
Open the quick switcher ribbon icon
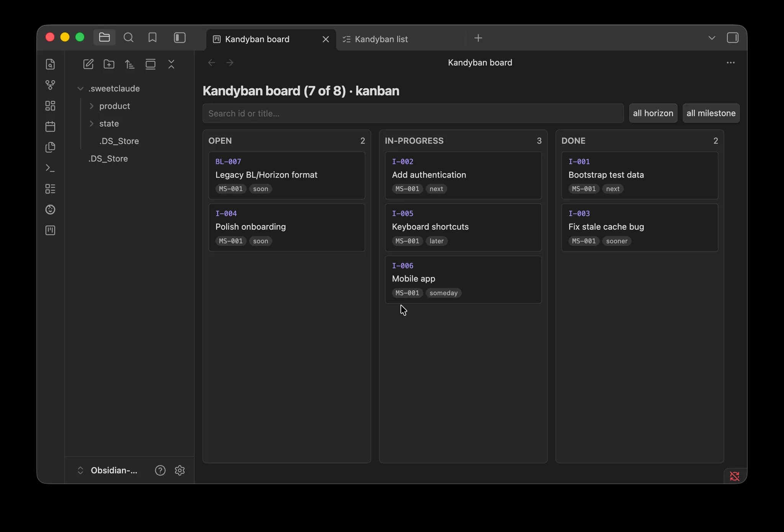pos(50,64)
